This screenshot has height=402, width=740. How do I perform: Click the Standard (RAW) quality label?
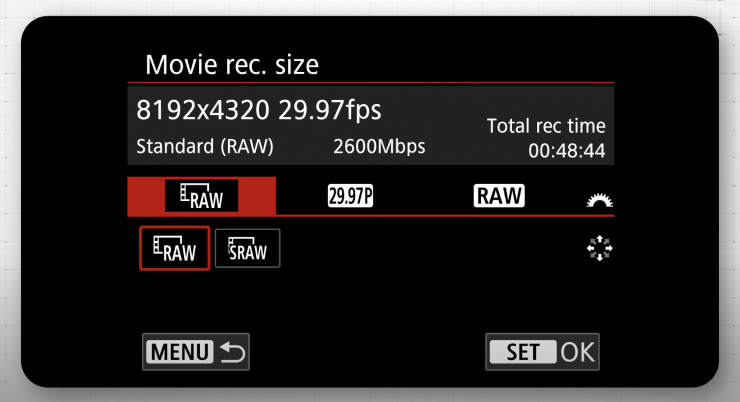204,146
